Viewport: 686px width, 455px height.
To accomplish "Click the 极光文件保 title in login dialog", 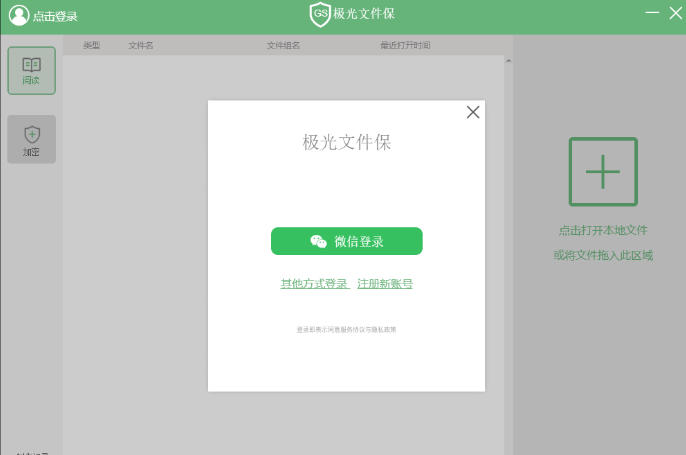I will tap(346, 143).
